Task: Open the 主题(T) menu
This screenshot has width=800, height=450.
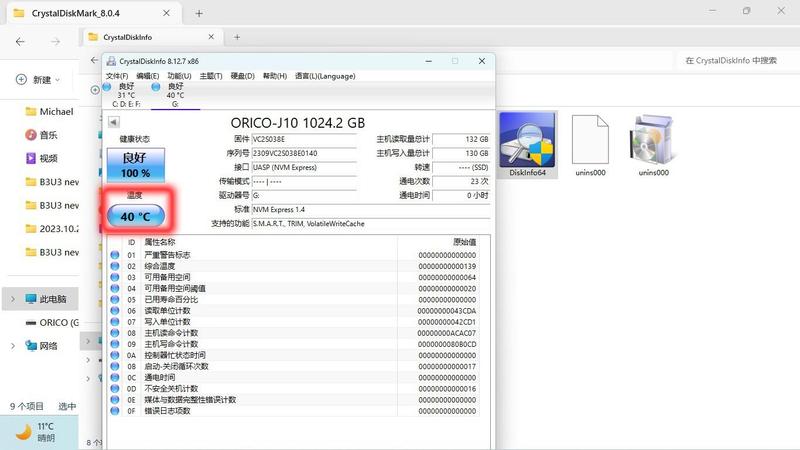Action: click(211, 76)
